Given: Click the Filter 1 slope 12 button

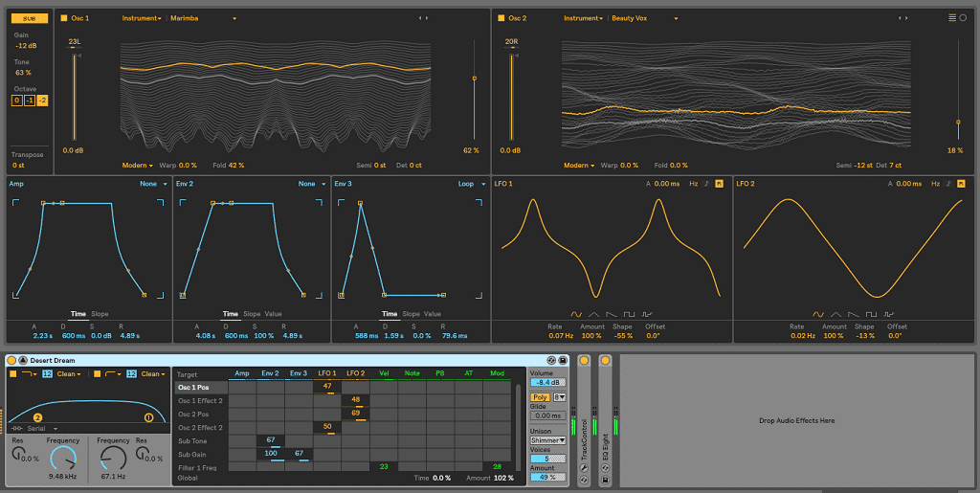Looking at the screenshot, I should [47, 374].
